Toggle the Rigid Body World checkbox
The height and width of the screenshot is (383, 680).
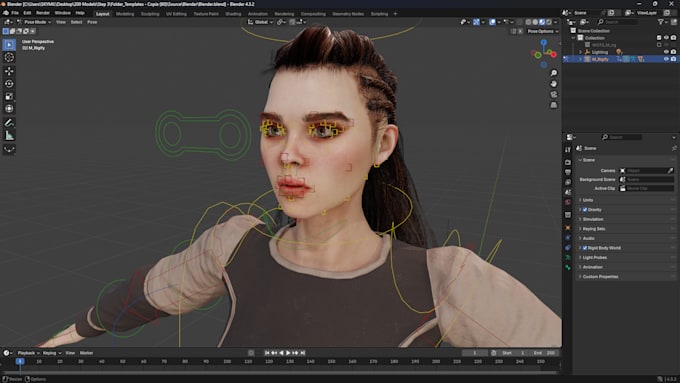pyautogui.click(x=585, y=248)
